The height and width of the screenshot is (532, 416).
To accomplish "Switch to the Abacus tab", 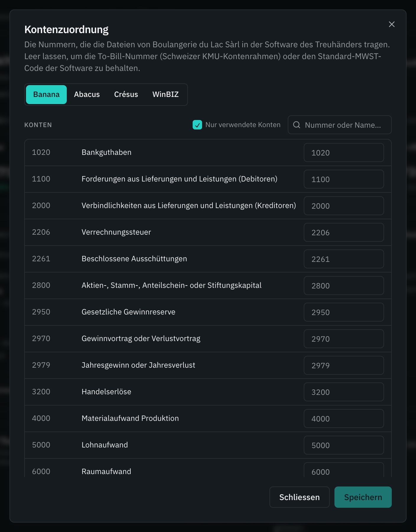I will (x=87, y=95).
